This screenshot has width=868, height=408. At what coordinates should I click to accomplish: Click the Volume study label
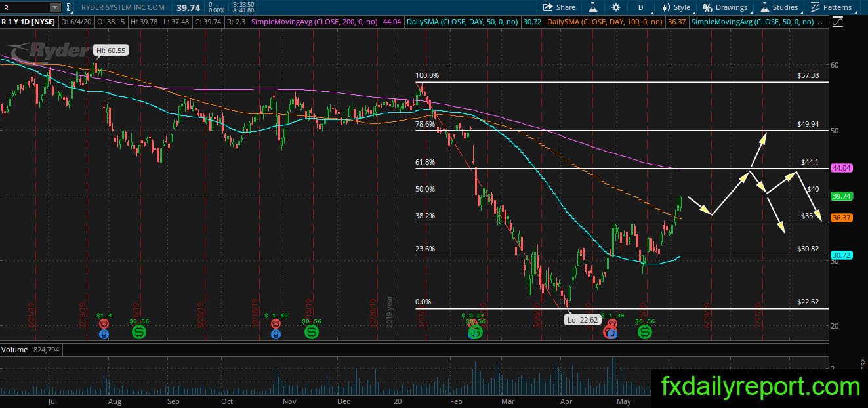click(x=14, y=350)
